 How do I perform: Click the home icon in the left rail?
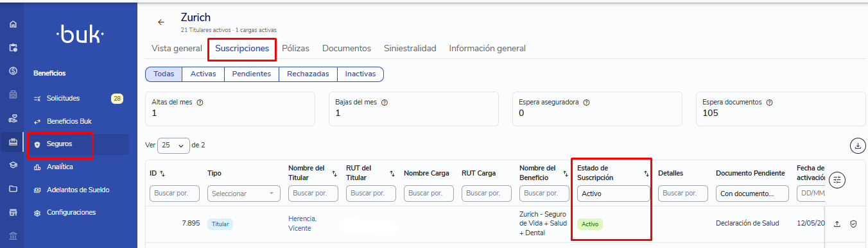point(13,24)
